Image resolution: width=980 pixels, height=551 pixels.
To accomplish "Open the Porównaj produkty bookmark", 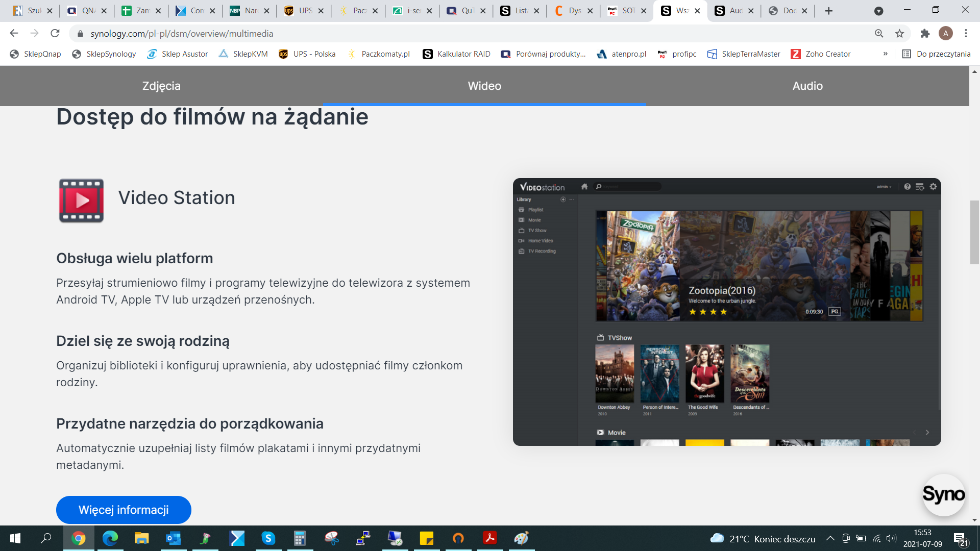I will pyautogui.click(x=543, y=54).
